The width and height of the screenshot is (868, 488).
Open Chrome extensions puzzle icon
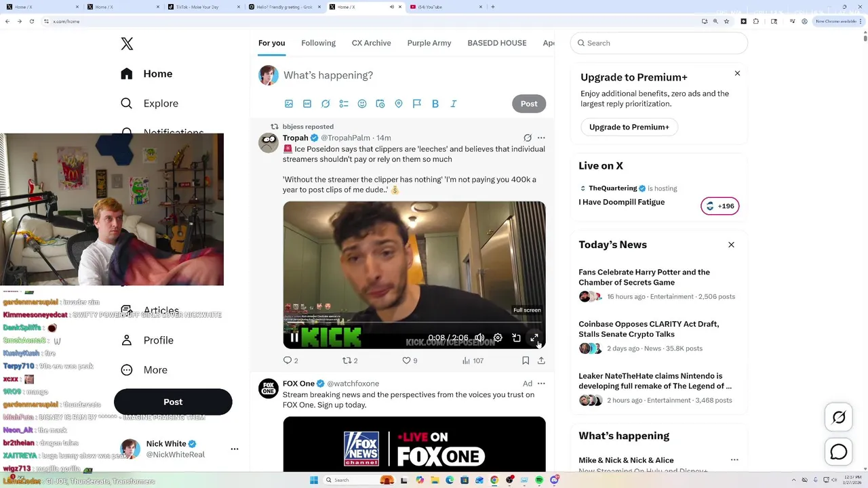756,21
